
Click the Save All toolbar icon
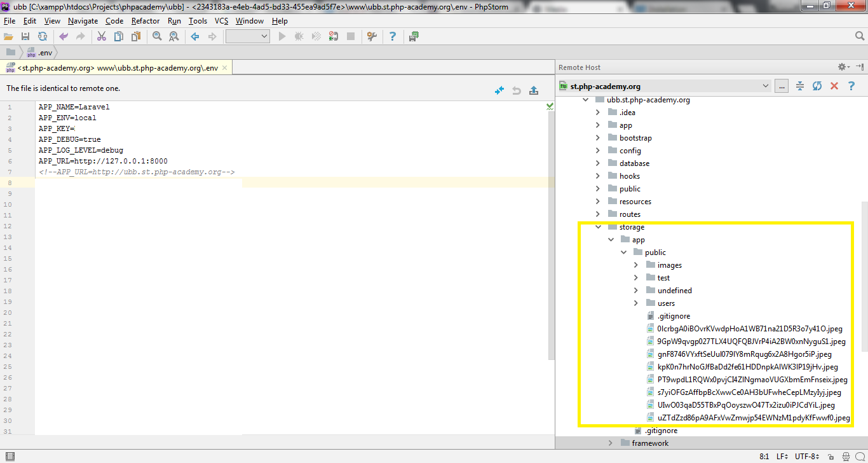click(25, 37)
